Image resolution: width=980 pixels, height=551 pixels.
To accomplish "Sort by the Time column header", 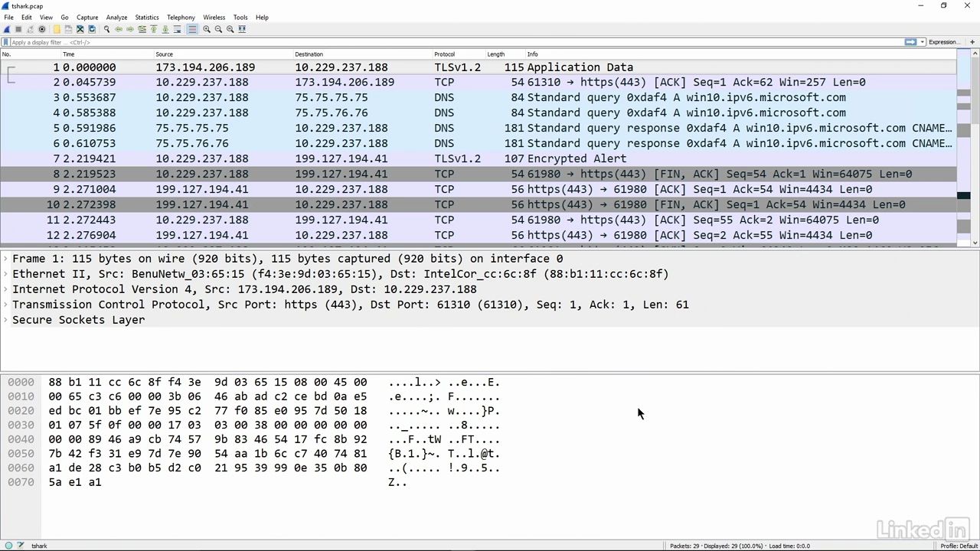I will pyautogui.click(x=106, y=54).
